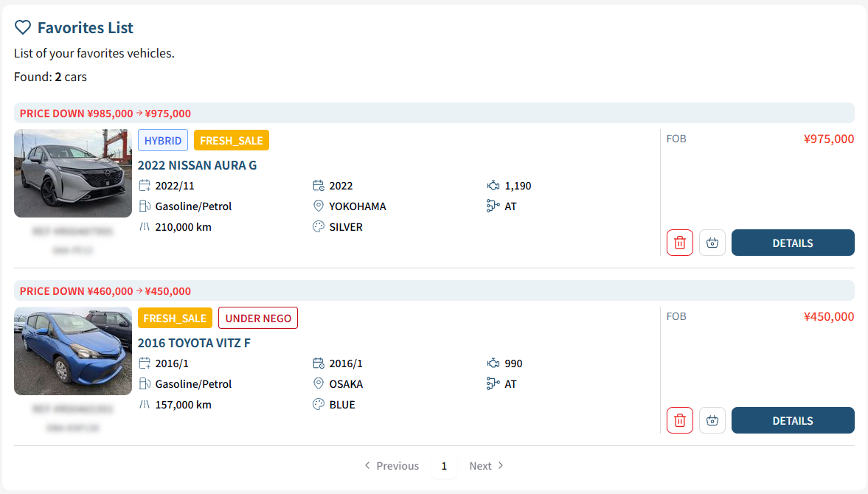The image size is (868, 494).
Task: Open details for 2016 Toyota Vitz F
Action: (793, 420)
